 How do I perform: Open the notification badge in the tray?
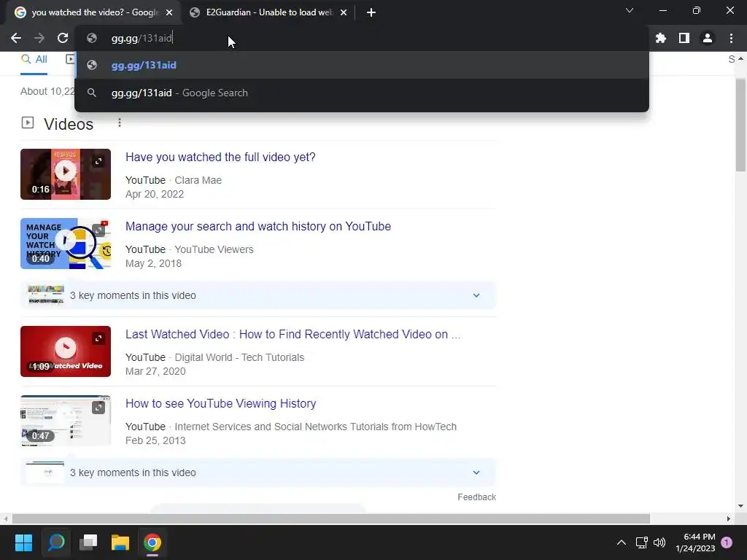point(727,542)
